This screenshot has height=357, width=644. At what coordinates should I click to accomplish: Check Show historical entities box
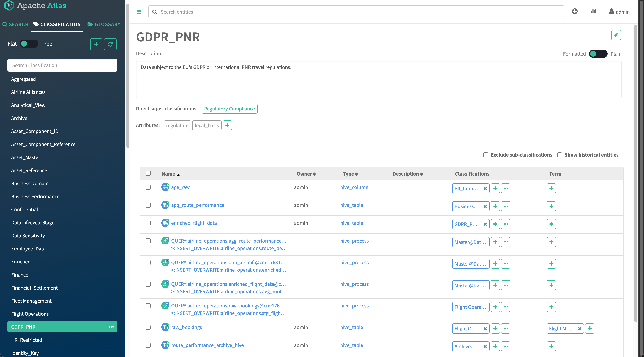559,155
